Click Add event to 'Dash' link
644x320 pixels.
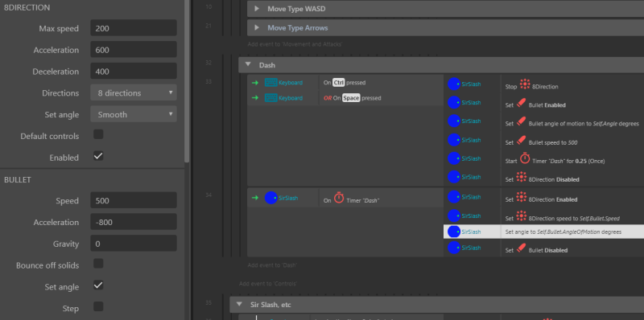tap(272, 265)
